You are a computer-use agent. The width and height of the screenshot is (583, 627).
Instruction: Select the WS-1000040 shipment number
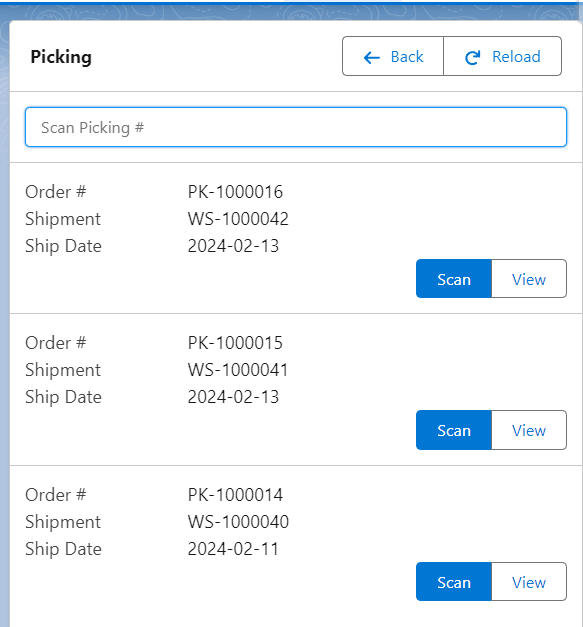point(238,522)
